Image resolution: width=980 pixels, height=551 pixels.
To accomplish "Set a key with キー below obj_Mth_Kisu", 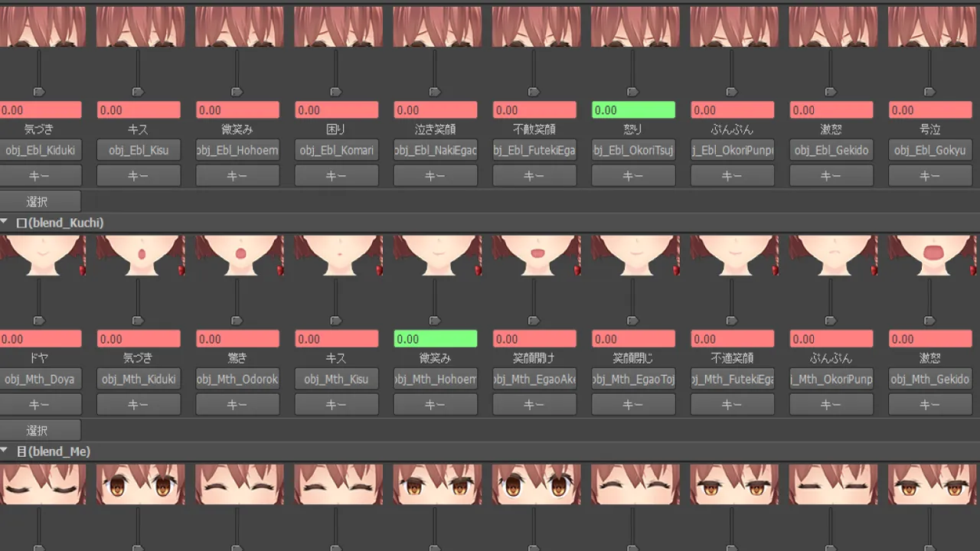I will click(336, 404).
